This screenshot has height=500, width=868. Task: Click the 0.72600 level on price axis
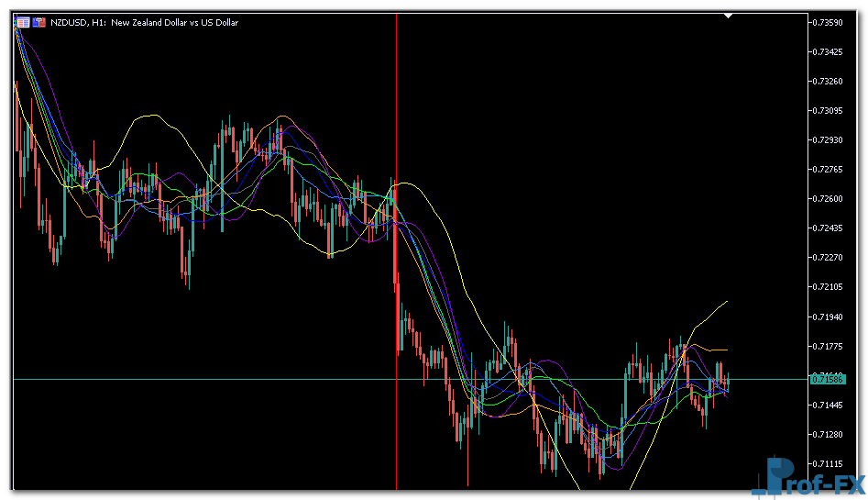(x=829, y=198)
